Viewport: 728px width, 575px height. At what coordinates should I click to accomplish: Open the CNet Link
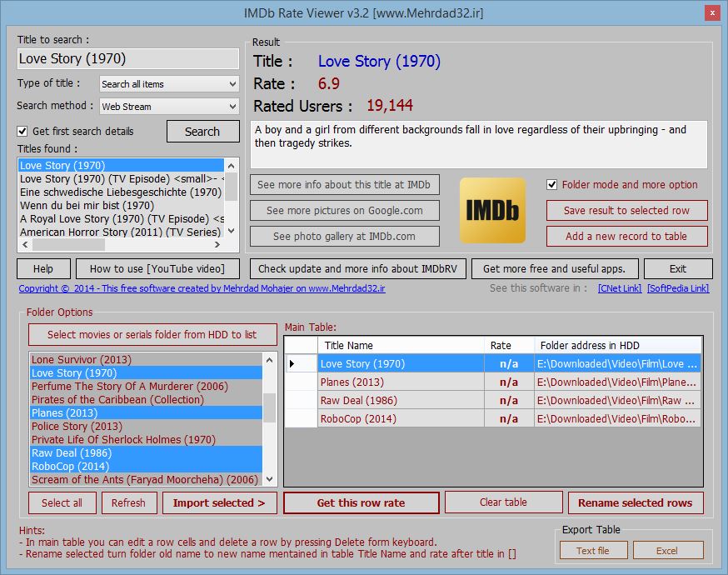[620, 288]
